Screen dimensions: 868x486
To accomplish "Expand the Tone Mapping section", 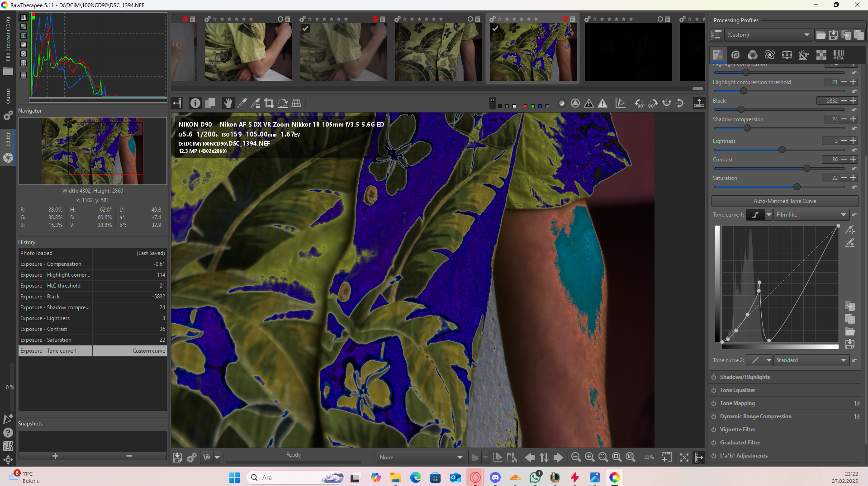I will pyautogui.click(x=737, y=403).
